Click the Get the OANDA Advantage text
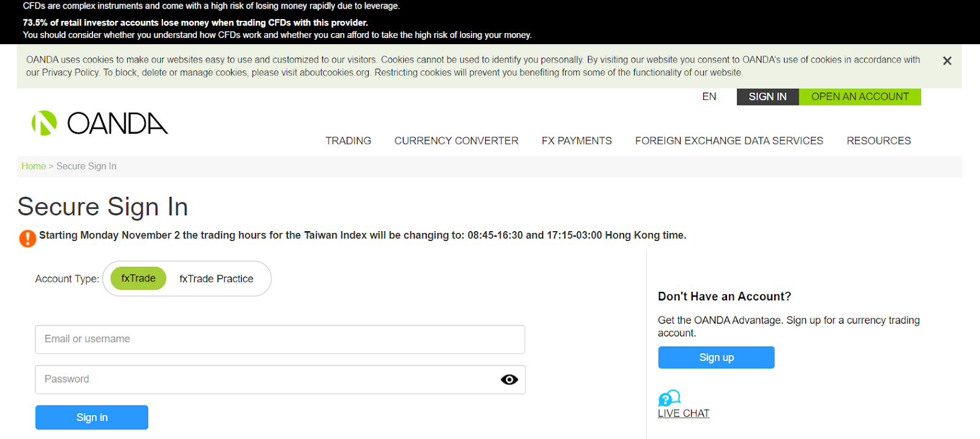Viewport: 980px width, 439px height. click(789, 327)
